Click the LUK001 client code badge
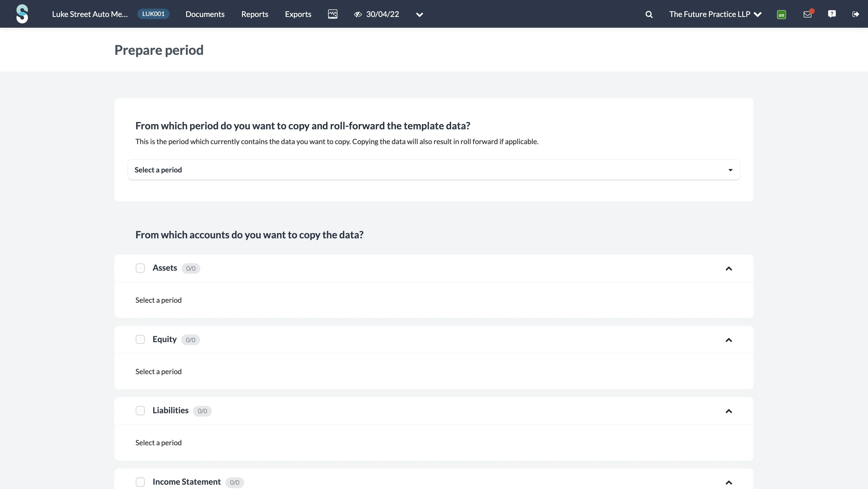The height and width of the screenshot is (489, 868). pos(153,14)
